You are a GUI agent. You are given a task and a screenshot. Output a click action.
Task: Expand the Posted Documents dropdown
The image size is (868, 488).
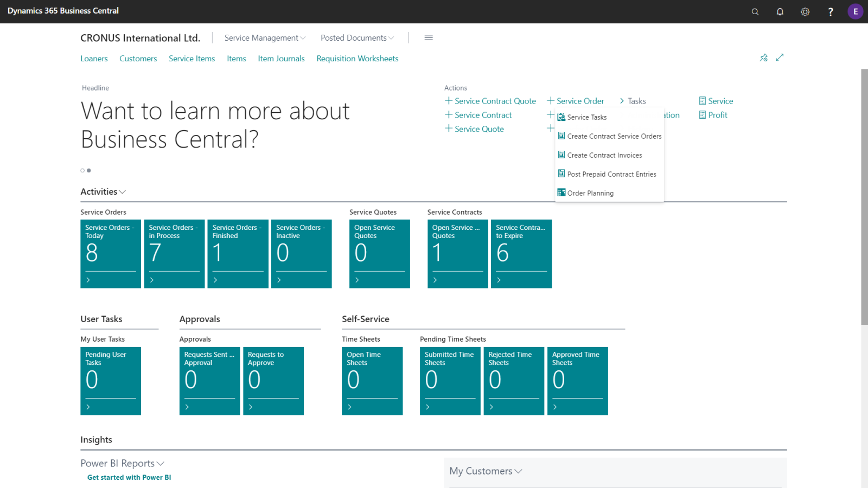pos(357,38)
